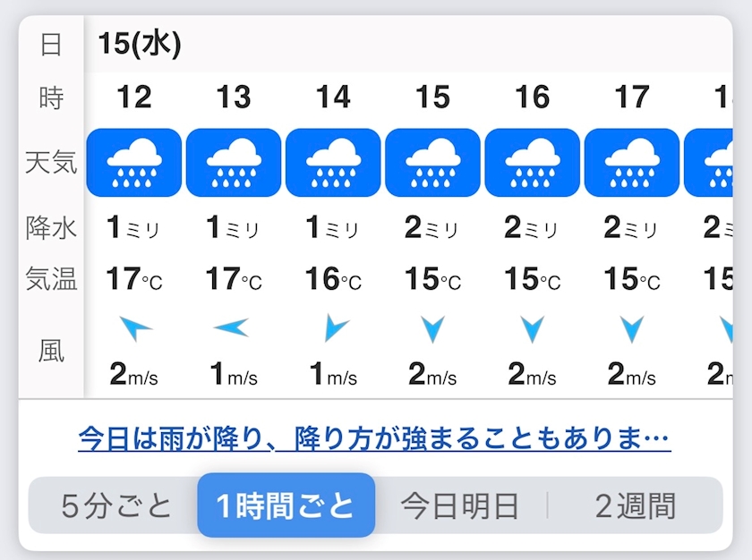The image size is (752, 560).
Task: Click the wind direction arrow at 14 o'clock
Action: point(334,329)
